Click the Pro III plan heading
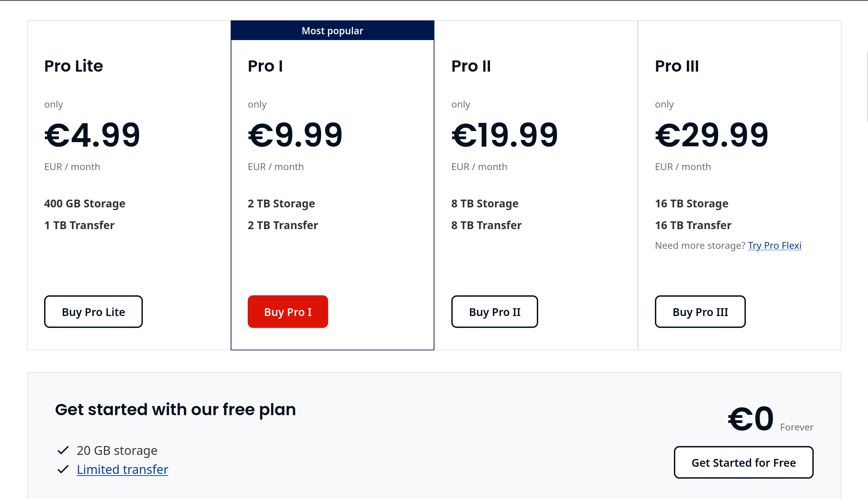 (677, 66)
